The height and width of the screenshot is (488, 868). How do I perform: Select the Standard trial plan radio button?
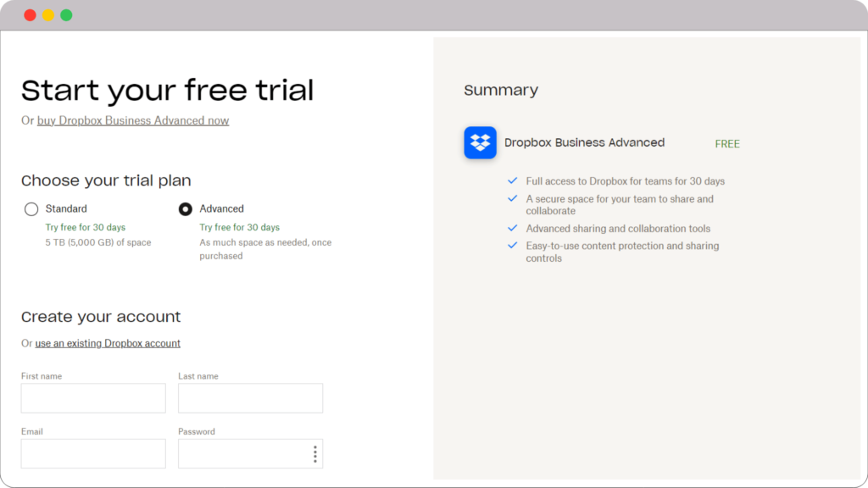tap(31, 208)
